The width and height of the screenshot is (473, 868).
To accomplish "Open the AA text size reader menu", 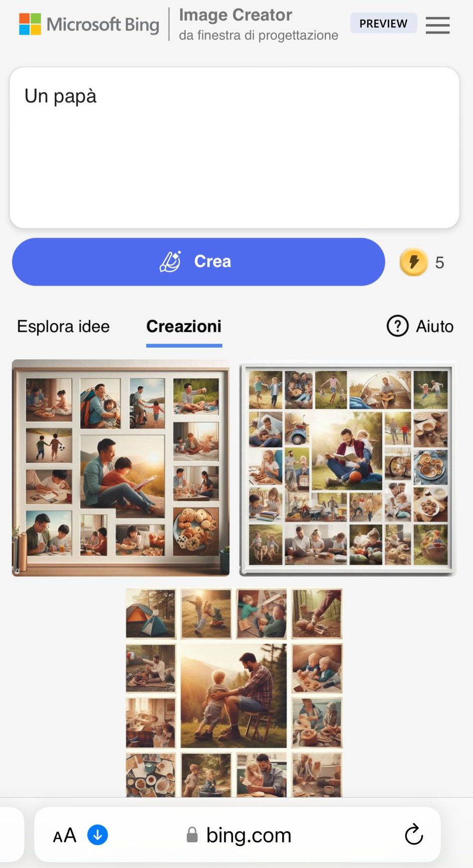I will [x=65, y=835].
